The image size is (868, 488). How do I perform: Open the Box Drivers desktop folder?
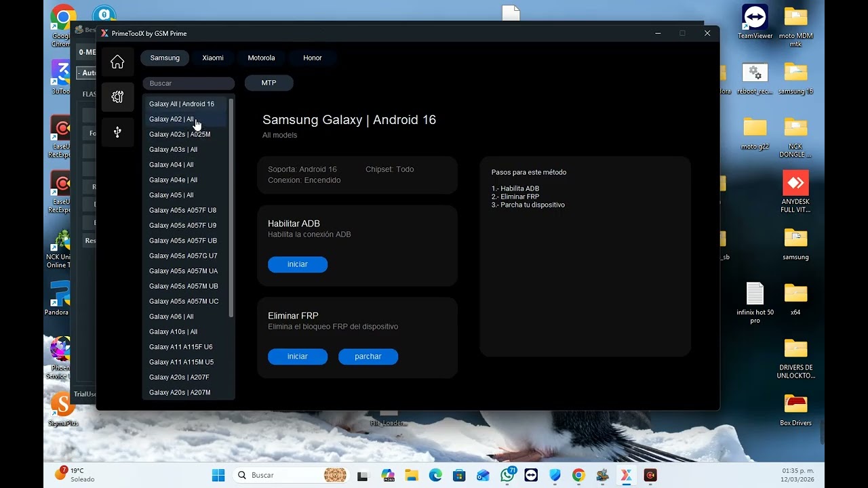point(795,410)
